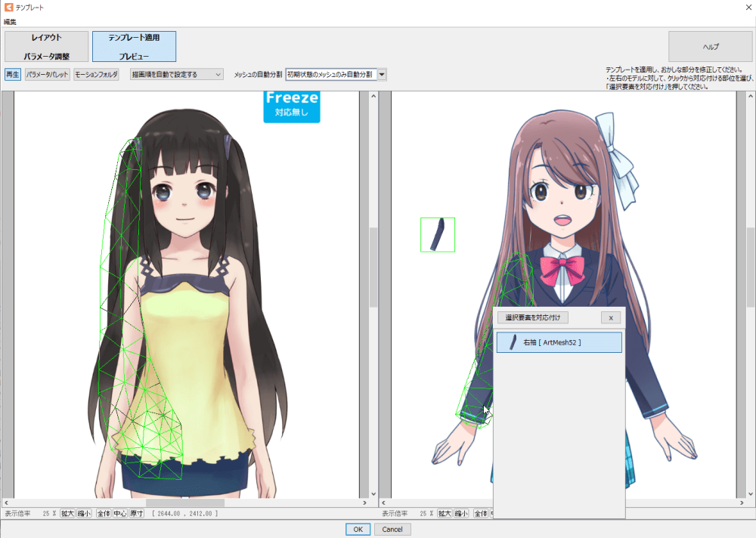Viewport: 756px width, 538px height.
Task: Click right view horizontal scrollbar left arrow
Action: pos(383,502)
